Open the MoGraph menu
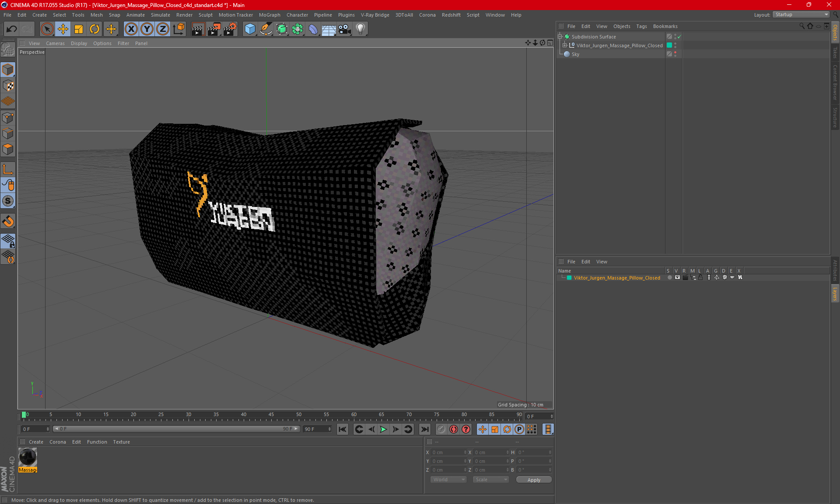The width and height of the screenshot is (840, 504). point(269,15)
